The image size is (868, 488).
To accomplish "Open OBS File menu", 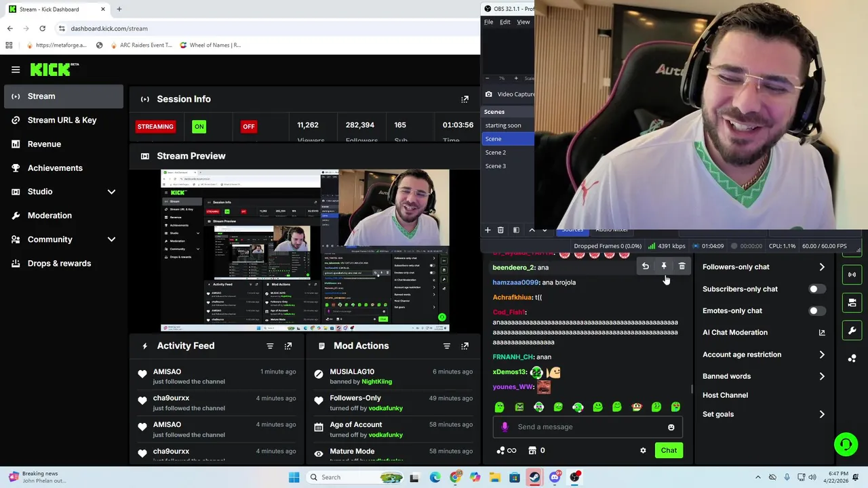I will coord(488,22).
